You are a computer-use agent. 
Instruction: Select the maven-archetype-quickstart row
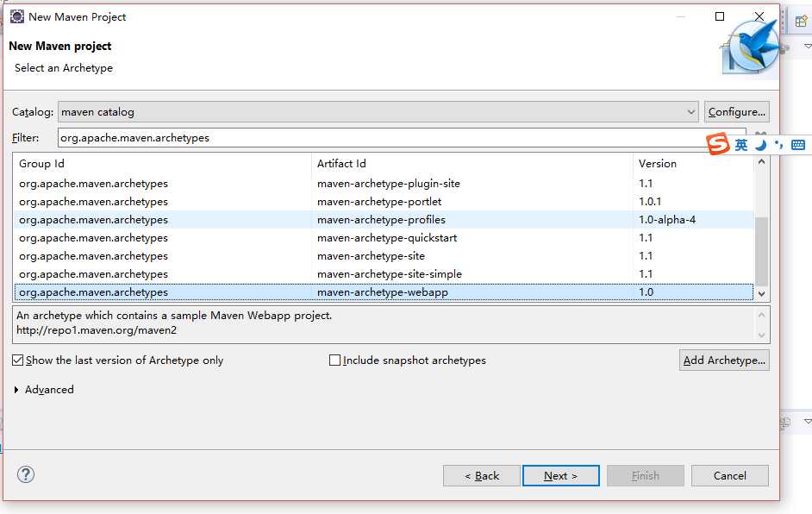click(x=384, y=238)
